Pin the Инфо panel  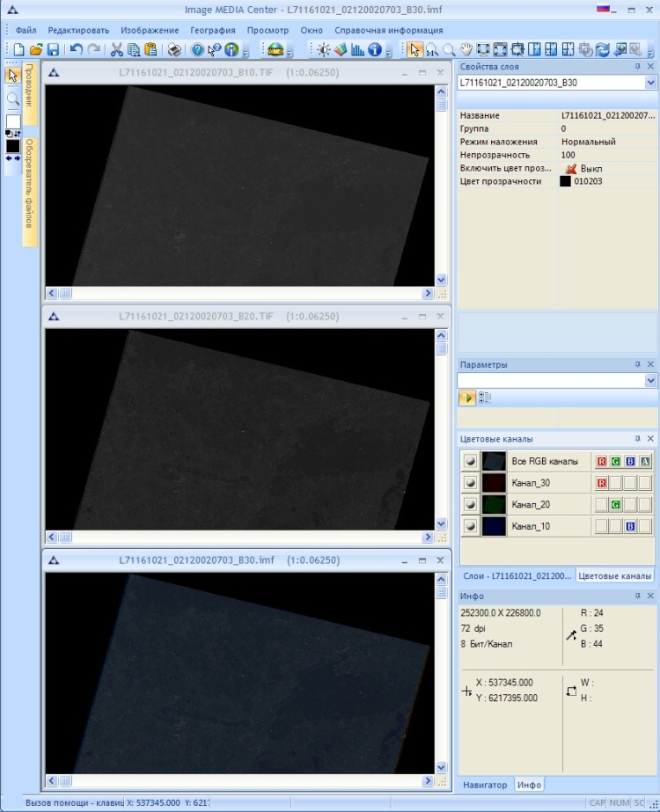(637, 596)
